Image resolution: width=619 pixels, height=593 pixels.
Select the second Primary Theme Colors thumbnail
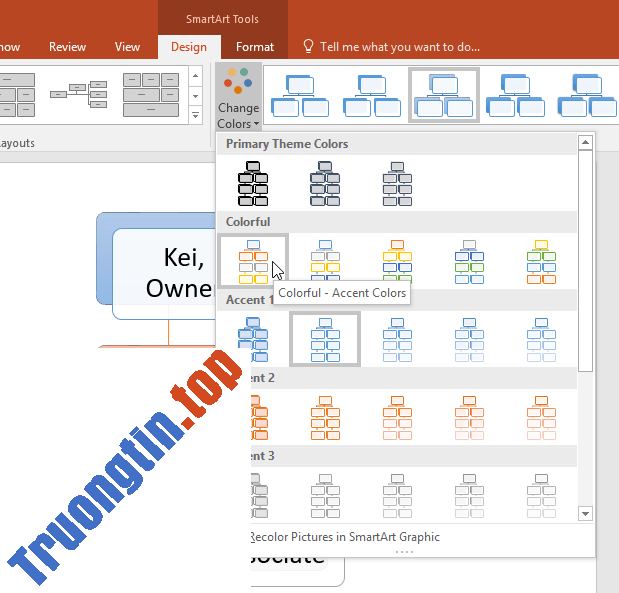(x=325, y=183)
